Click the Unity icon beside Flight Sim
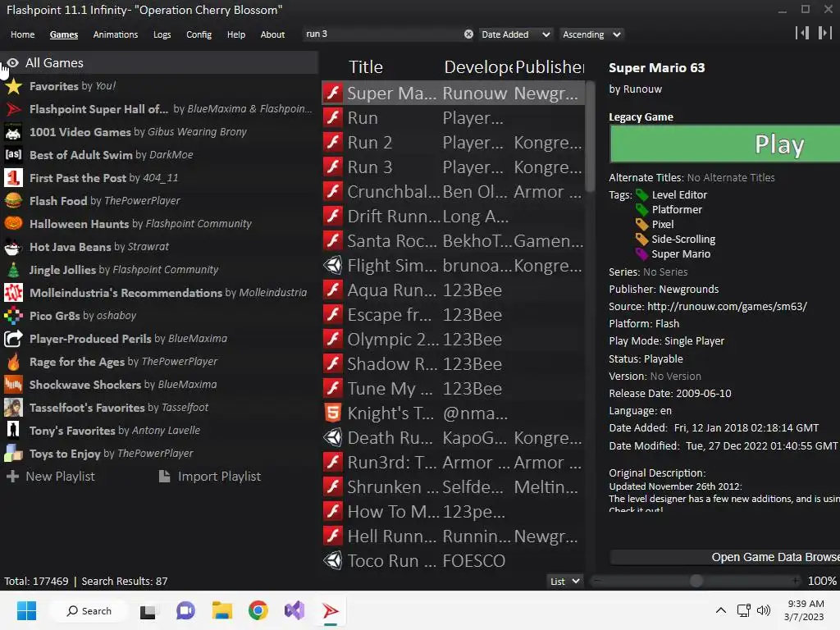 point(333,266)
